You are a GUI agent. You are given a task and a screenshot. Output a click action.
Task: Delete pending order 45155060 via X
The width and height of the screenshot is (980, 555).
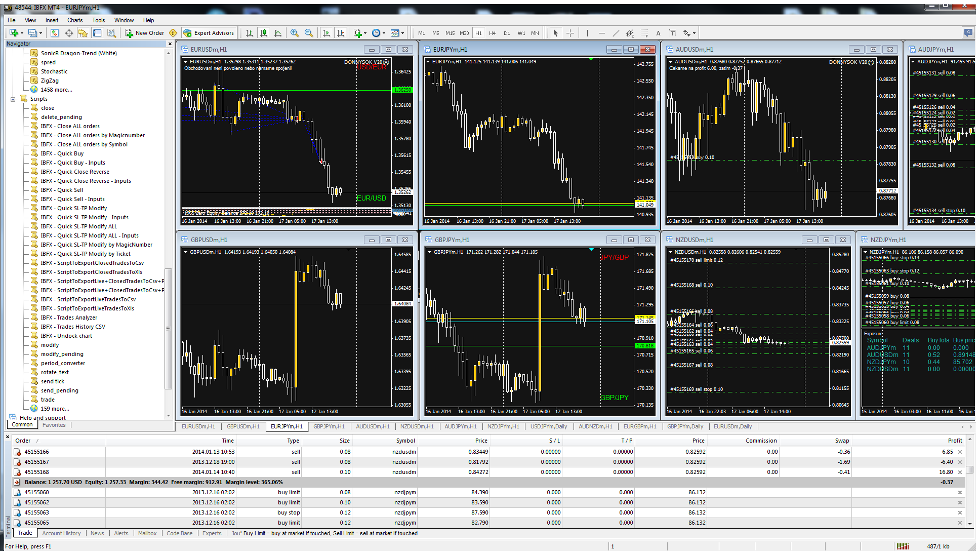click(960, 492)
